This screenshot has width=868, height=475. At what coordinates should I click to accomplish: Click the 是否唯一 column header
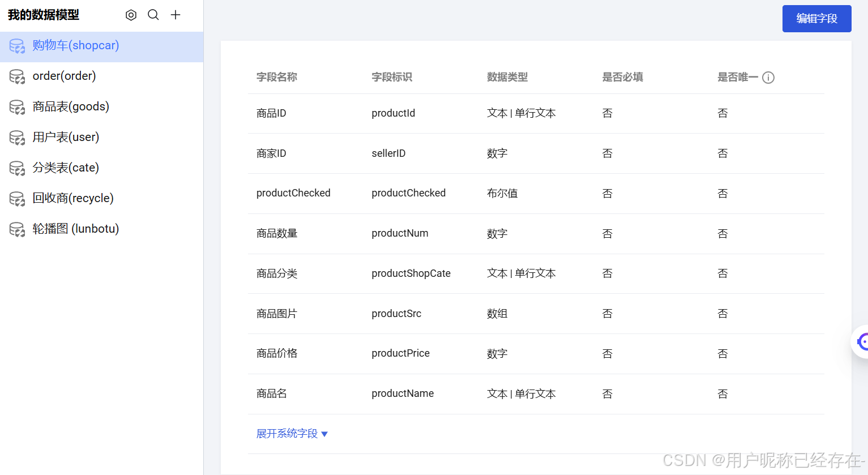click(738, 77)
